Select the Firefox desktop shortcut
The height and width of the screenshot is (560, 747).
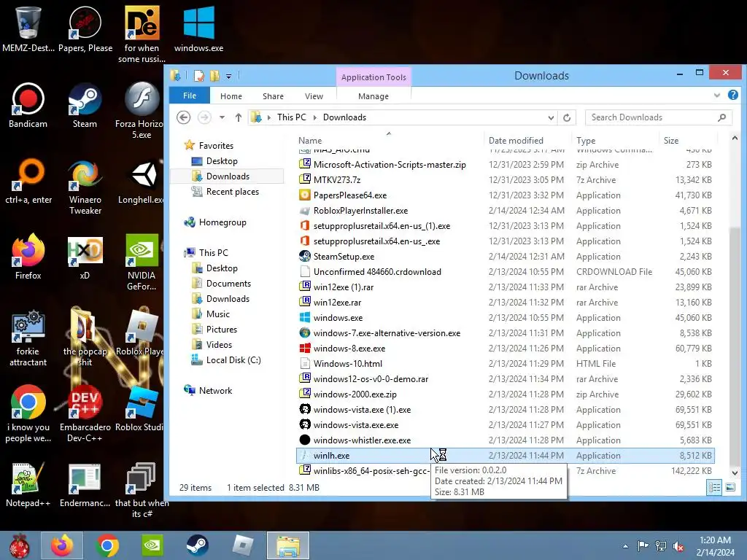28,257
